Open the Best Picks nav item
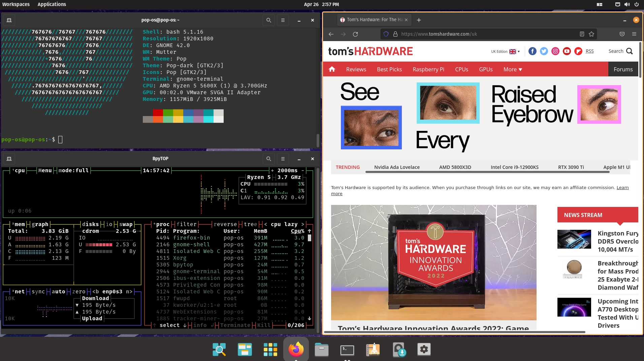Screen dimensions: 644x361 click(389, 69)
